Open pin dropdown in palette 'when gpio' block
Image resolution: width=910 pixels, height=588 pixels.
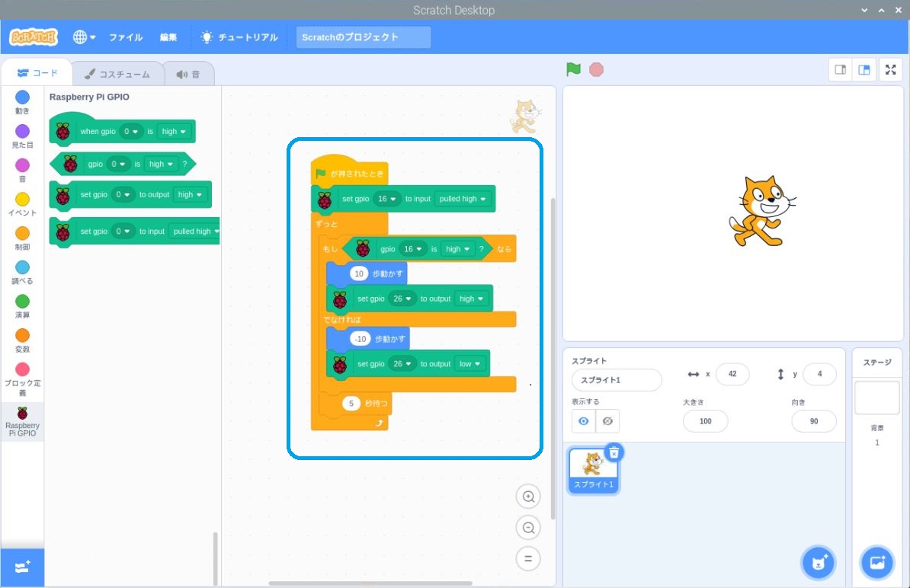click(x=130, y=132)
